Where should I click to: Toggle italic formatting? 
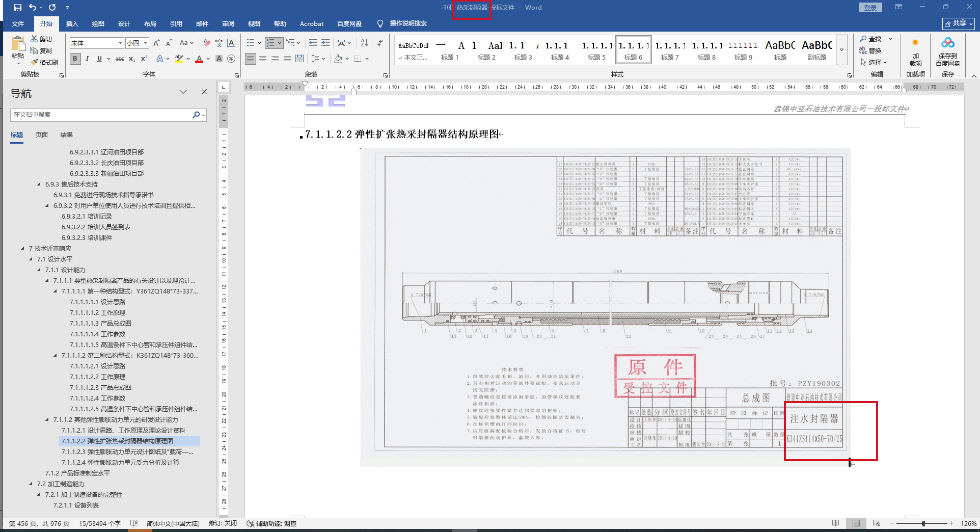pos(87,59)
